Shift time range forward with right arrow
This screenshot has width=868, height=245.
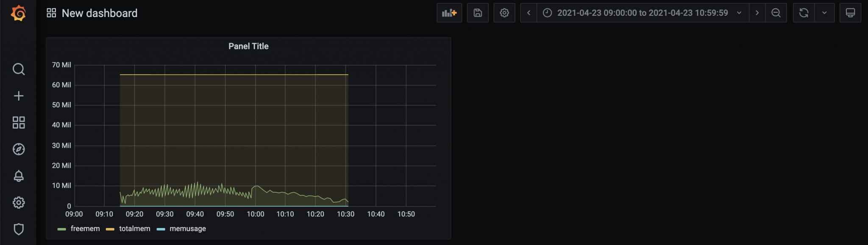[757, 13]
